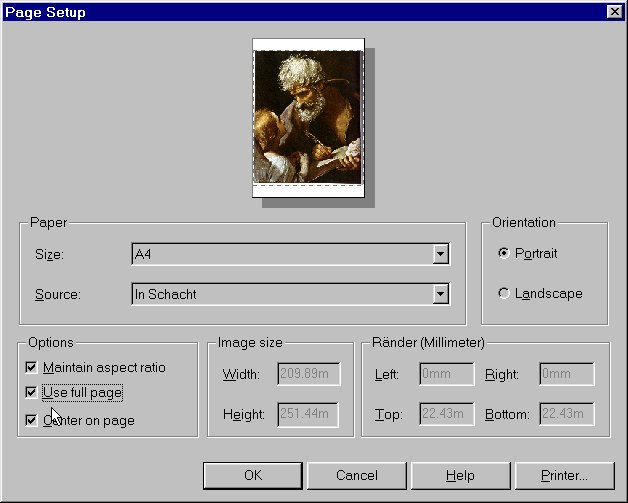Screen dimensions: 628x503
Task: Open the Printer... settings button
Action: coord(564,475)
